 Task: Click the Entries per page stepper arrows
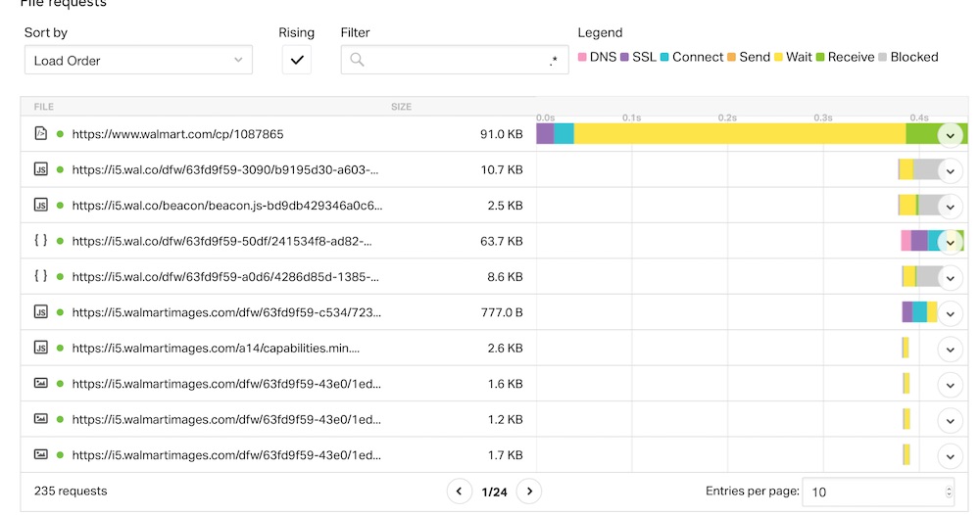click(949, 492)
